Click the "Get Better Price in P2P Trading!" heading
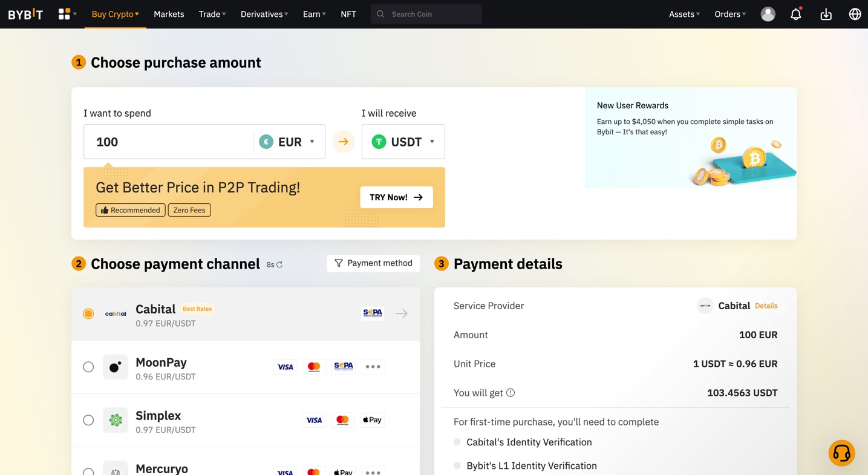This screenshot has height=475, width=868. point(198,187)
